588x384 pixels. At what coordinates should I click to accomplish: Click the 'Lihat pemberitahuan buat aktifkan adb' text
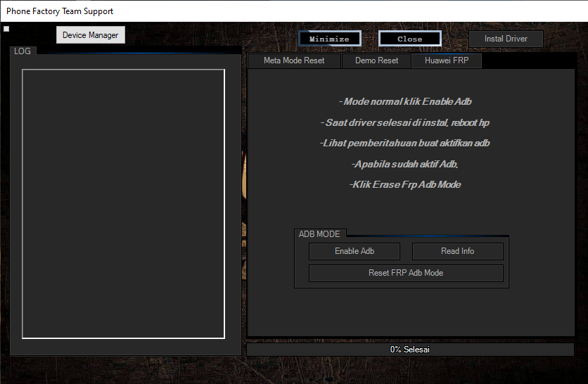(x=405, y=143)
